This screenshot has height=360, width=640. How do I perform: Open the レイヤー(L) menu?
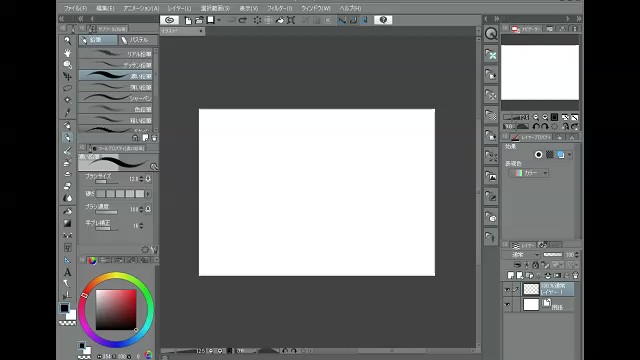tap(179, 8)
